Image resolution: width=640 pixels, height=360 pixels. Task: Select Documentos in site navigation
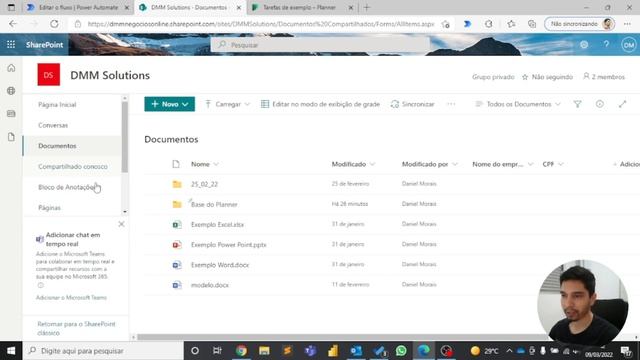[x=57, y=146]
